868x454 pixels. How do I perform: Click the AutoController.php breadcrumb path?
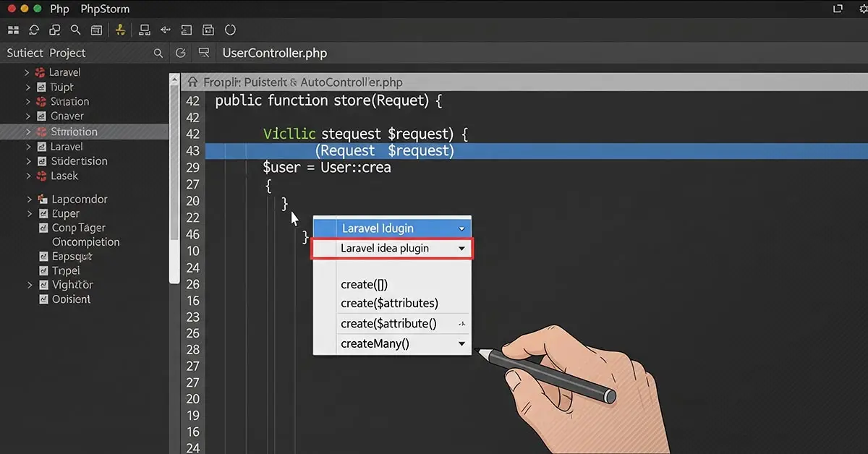coord(352,82)
